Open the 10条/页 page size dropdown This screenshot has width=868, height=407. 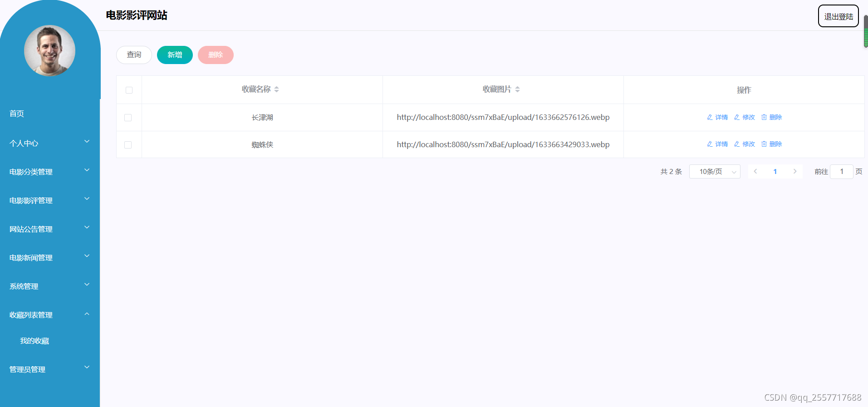[715, 171]
